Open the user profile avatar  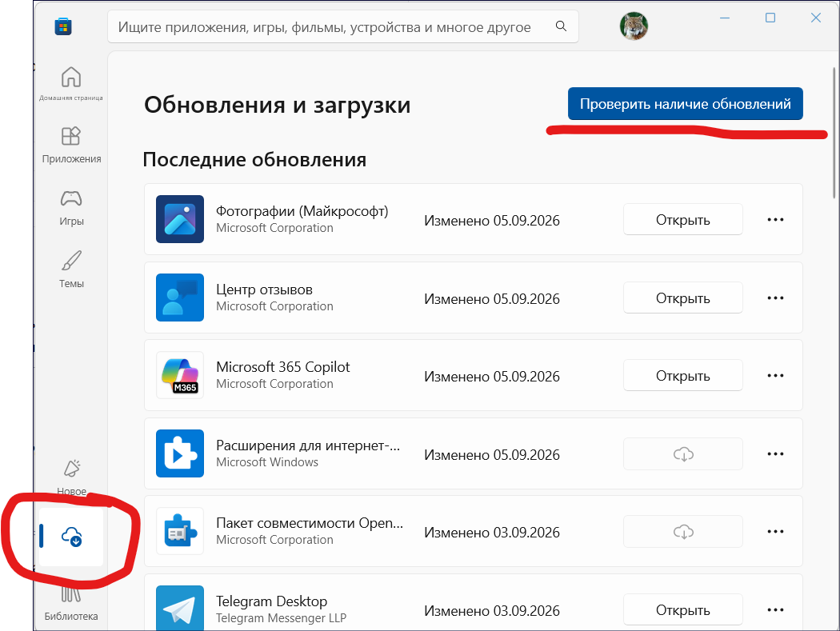click(x=634, y=26)
